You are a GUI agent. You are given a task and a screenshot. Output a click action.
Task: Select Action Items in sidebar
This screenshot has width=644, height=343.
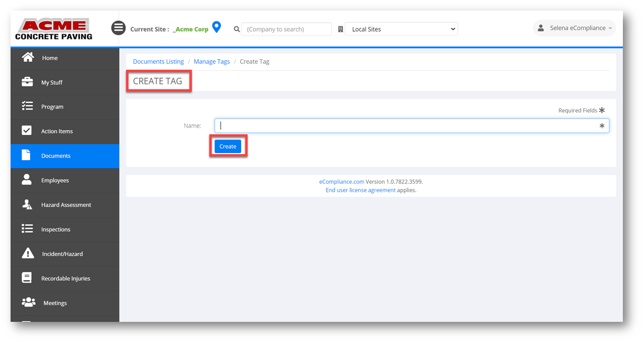click(65, 131)
